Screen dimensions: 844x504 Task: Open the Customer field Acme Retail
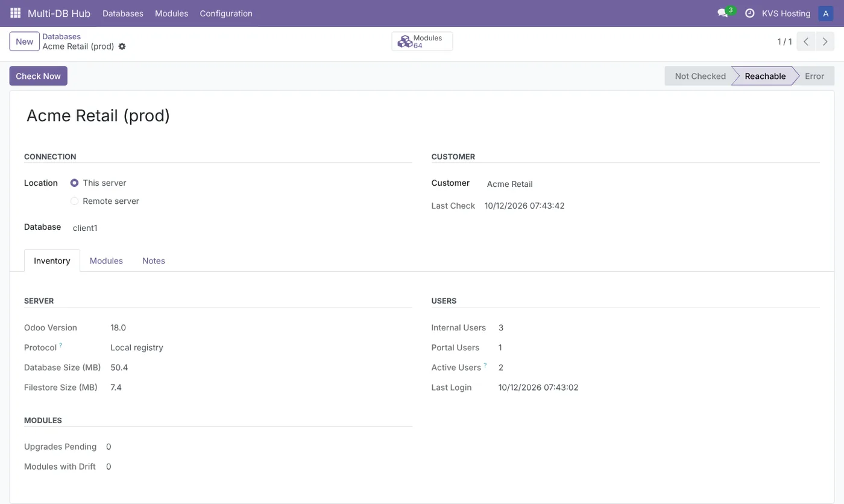(x=652, y=184)
